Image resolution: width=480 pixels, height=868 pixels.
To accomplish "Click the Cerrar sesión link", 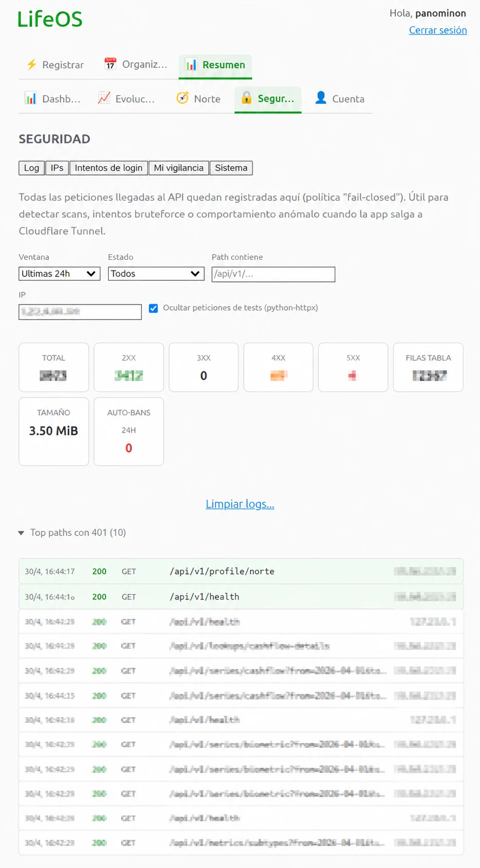I will (x=438, y=30).
